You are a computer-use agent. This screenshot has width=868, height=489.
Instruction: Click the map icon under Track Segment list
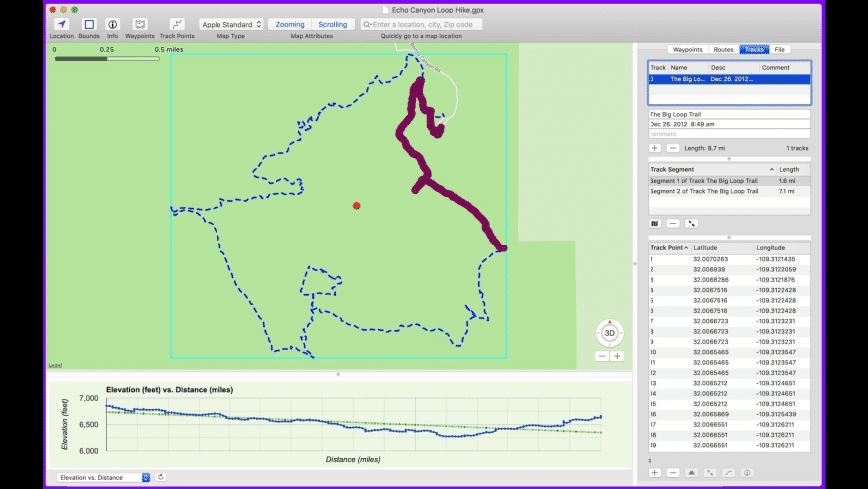tap(655, 223)
